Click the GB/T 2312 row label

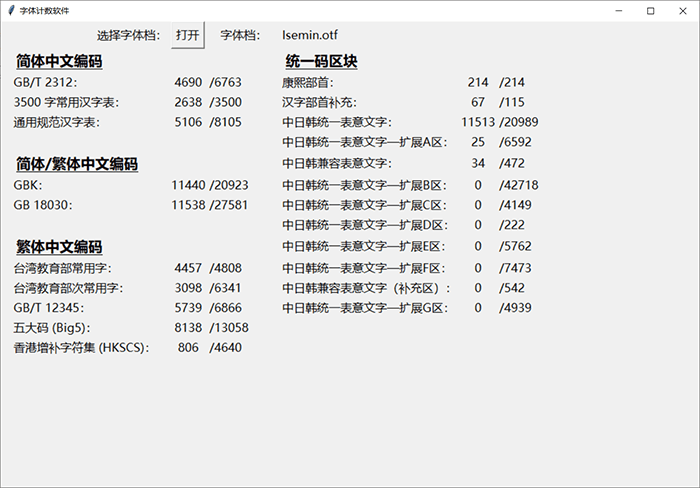pos(45,82)
